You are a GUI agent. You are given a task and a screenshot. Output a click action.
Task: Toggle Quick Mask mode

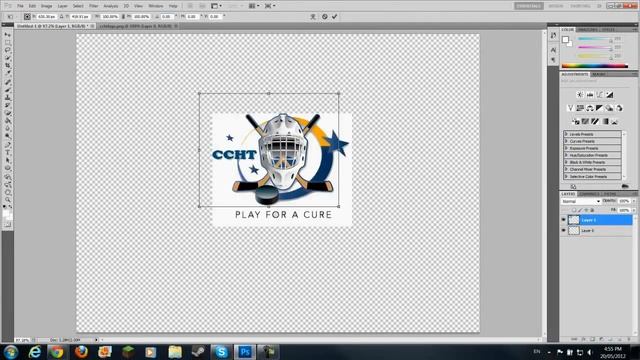pos(8,224)
